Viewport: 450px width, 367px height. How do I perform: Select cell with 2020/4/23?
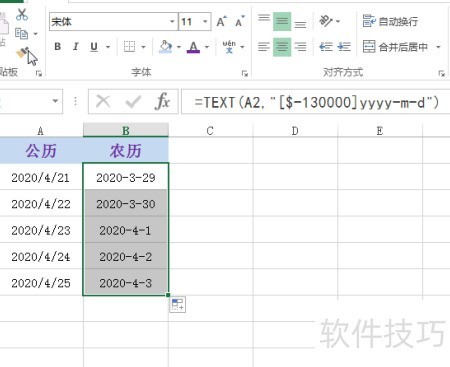(x=41, y=230)
